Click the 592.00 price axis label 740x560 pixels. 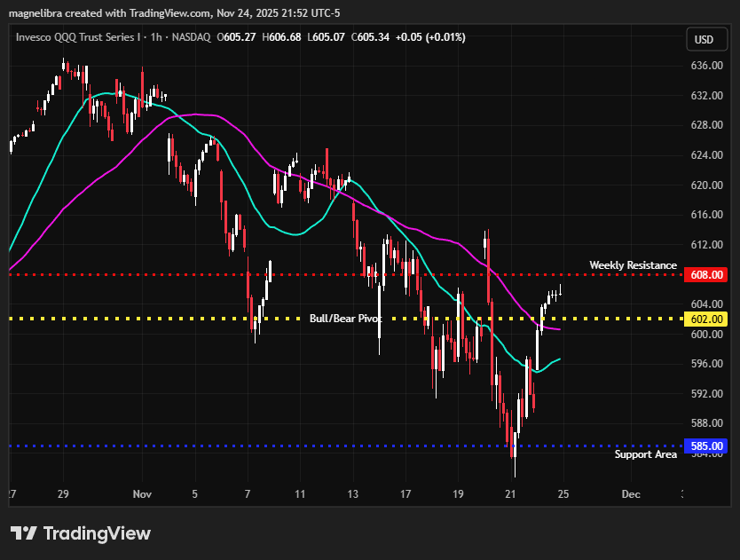(706, 394)
